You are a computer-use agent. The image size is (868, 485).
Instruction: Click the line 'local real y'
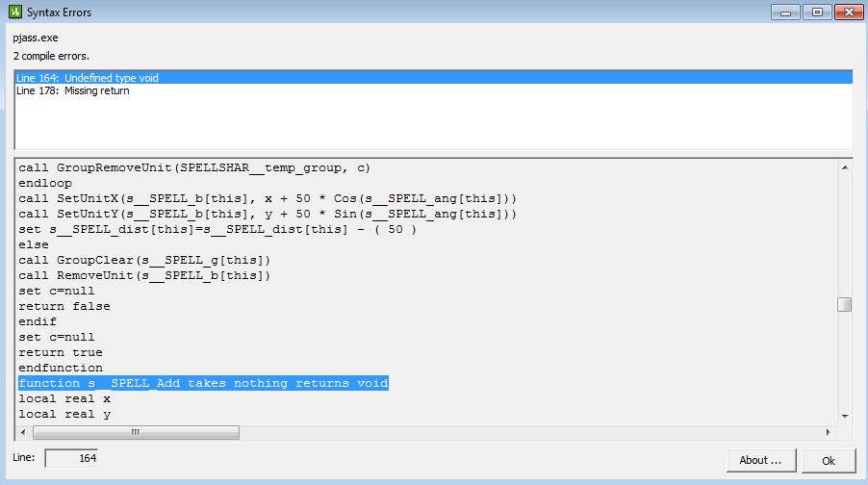coord(64,414)
